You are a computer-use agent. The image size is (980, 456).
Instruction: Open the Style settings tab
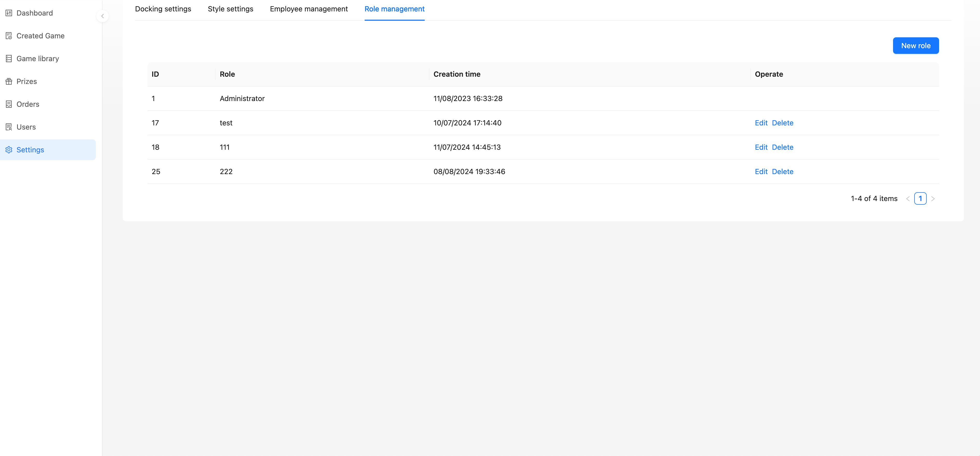coord(230,9)
